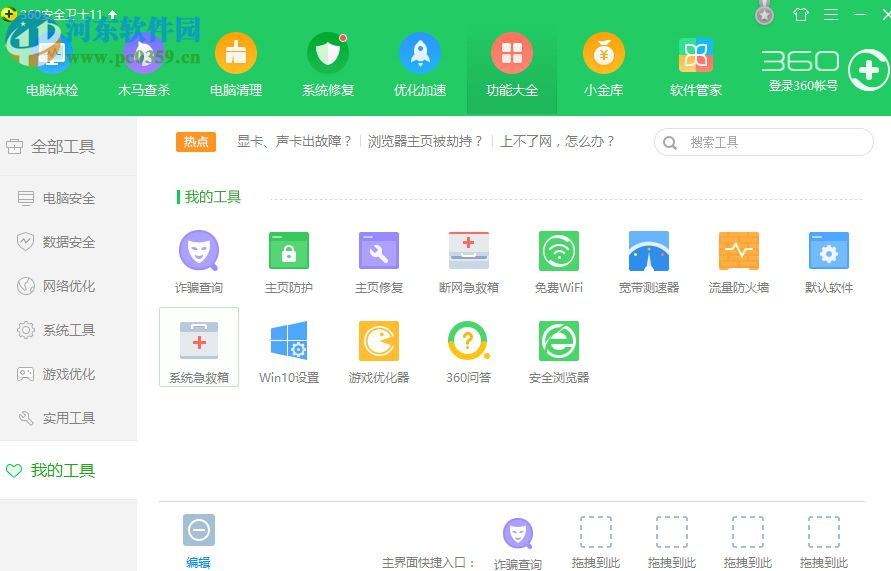This screenshot has width=891, height=571.
Task: Click 登录360帐号 to sign in
Action: (x=803, y=86)
